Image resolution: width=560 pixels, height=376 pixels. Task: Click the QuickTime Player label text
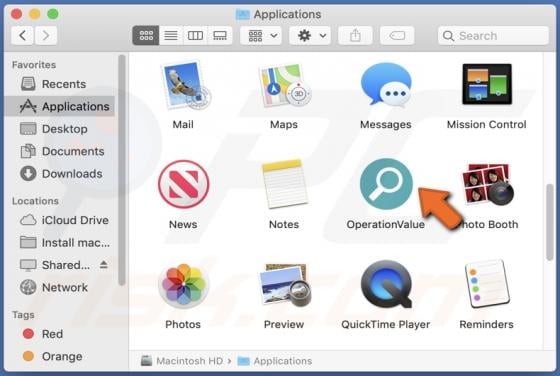386,325
